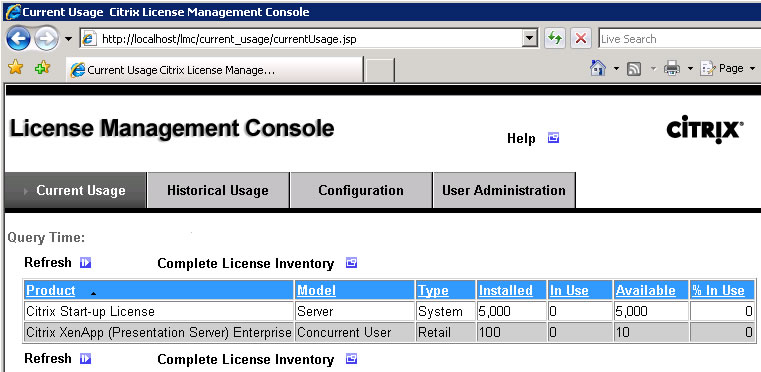
Task: Switch to the Configuration tab
Action: click(361, 190)
